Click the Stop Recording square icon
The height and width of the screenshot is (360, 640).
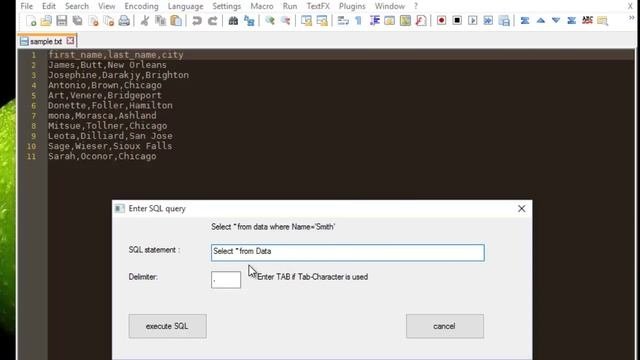(457, 20)
